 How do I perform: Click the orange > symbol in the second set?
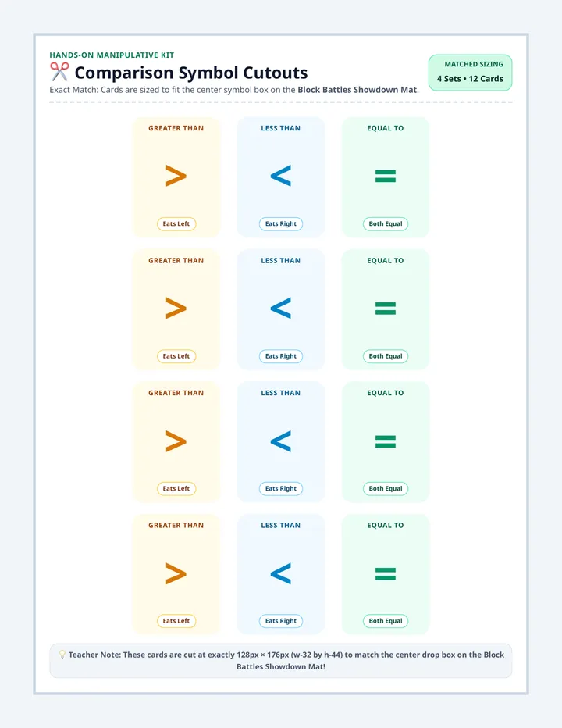click(176, 309)
